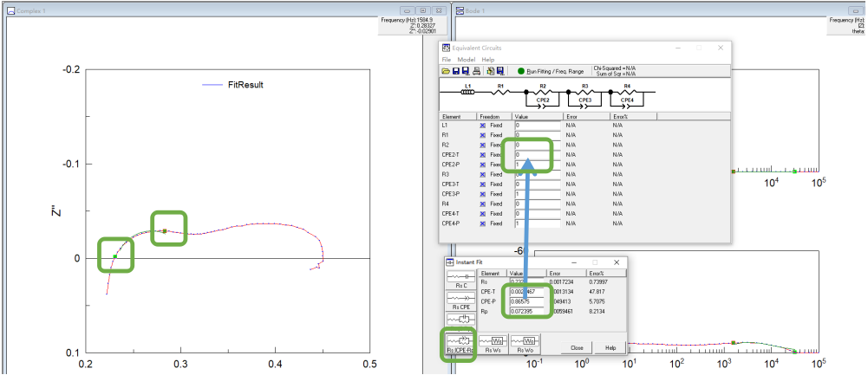Open the Model menu
The height and width of the screenshot is (375, 868).
point(466,60)
